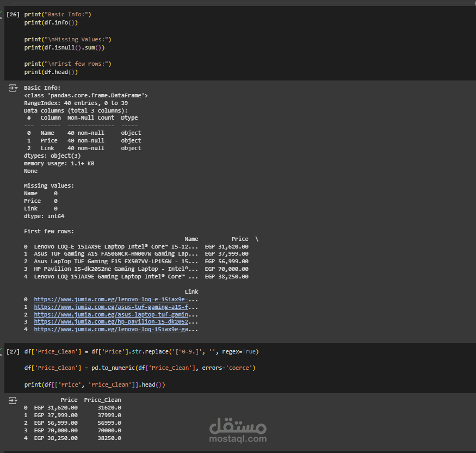Open the asus-laptop-tuf-gamin Jumia link
The width and height of the screenshot is (476, 453).
point(111,314)
